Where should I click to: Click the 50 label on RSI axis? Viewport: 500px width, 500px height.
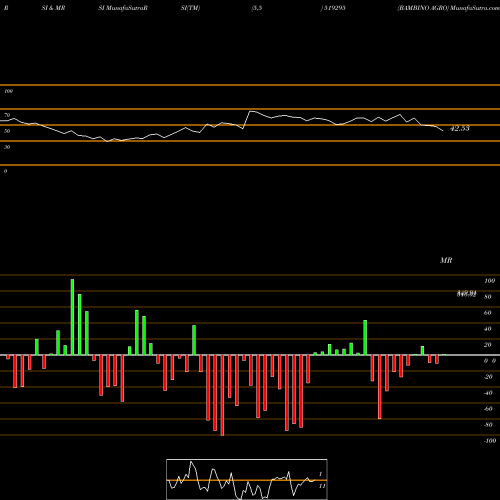(7, 131)
